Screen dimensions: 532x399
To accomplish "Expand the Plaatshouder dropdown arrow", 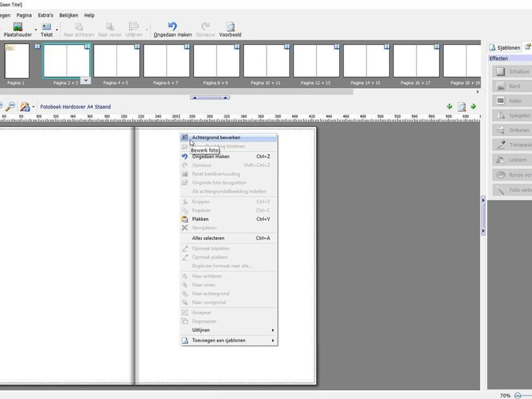I will (x=36, y=30).
